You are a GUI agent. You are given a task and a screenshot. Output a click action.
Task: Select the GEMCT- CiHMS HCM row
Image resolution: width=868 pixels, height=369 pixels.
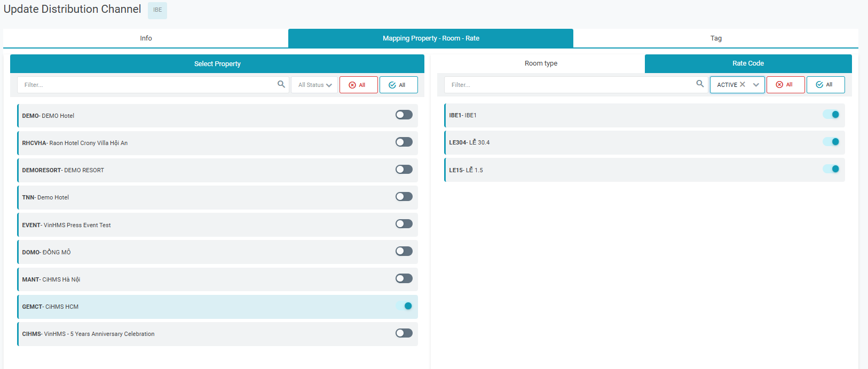[217, 307]
